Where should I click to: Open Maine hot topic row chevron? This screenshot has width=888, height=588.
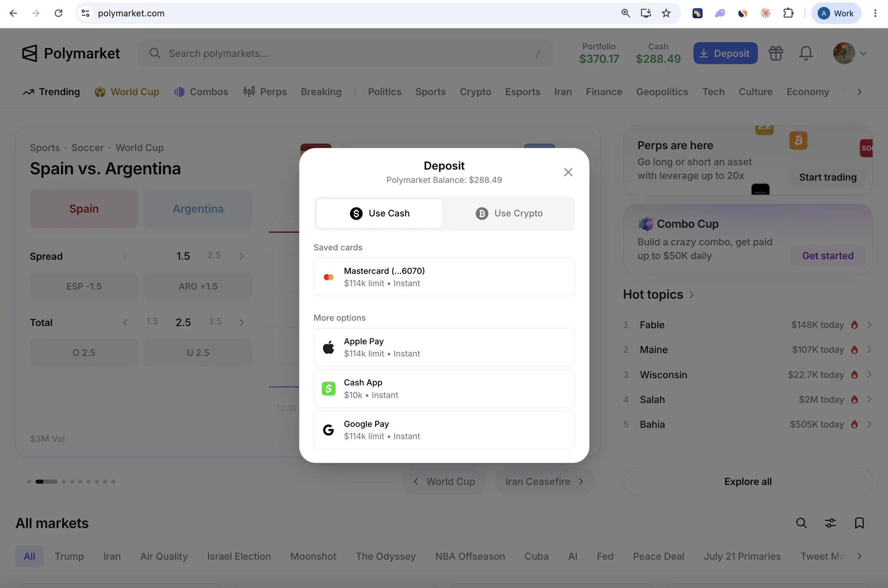(x=869, y=350)
